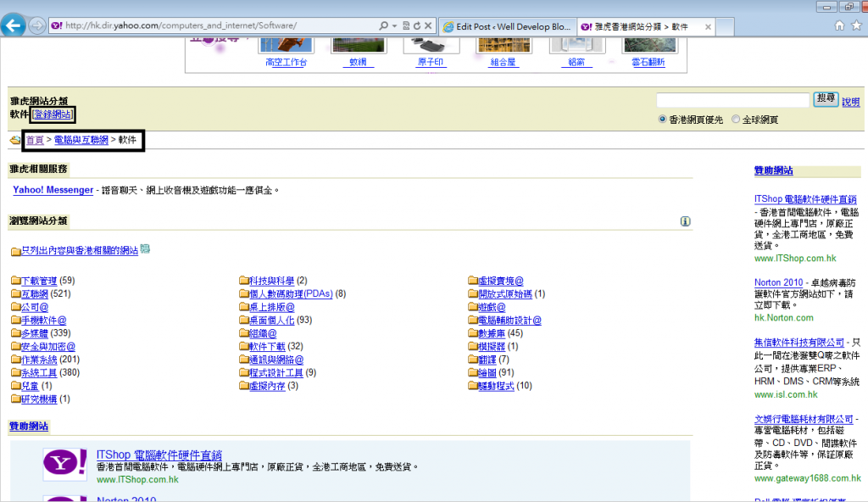Screen dimensions: 868x502
Task: Open the 作業系統 category link
Action: click(x=39, y=360)
